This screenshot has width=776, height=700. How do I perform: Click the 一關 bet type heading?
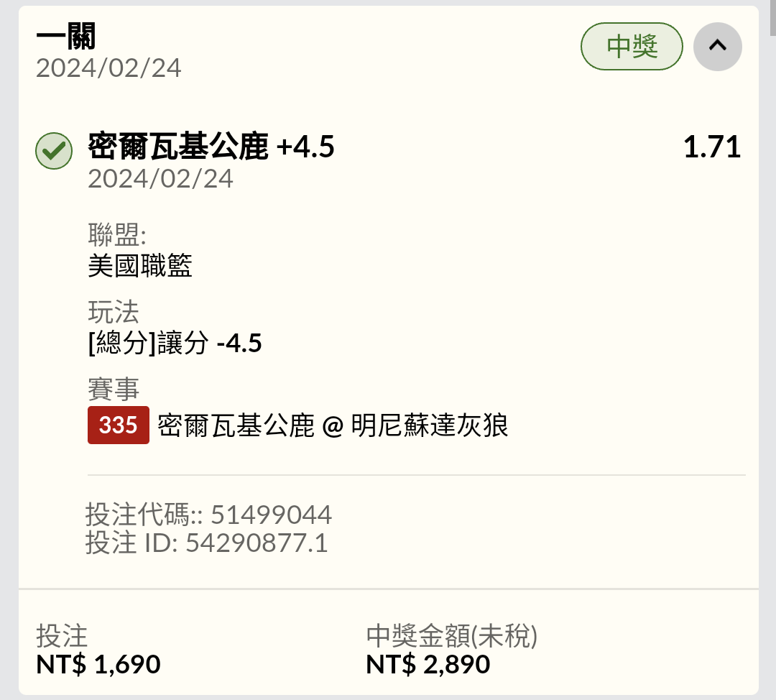coord(66,36)
